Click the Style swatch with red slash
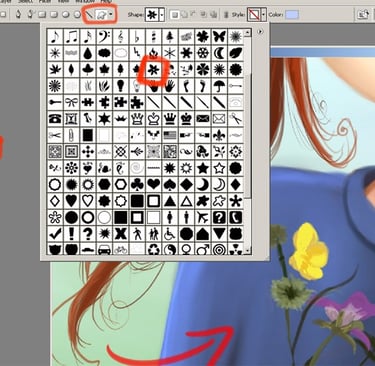Viewport: 375px width, 366px height. pyautogui.click(x=253, y=15)
